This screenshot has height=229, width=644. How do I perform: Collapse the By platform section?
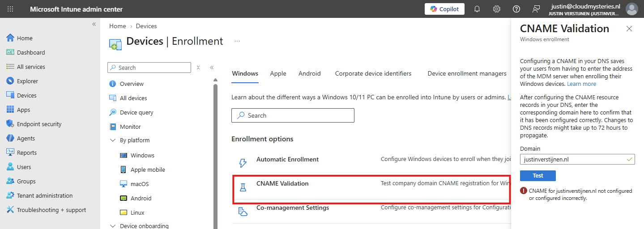pyautogui.click(x=112, y=140)
